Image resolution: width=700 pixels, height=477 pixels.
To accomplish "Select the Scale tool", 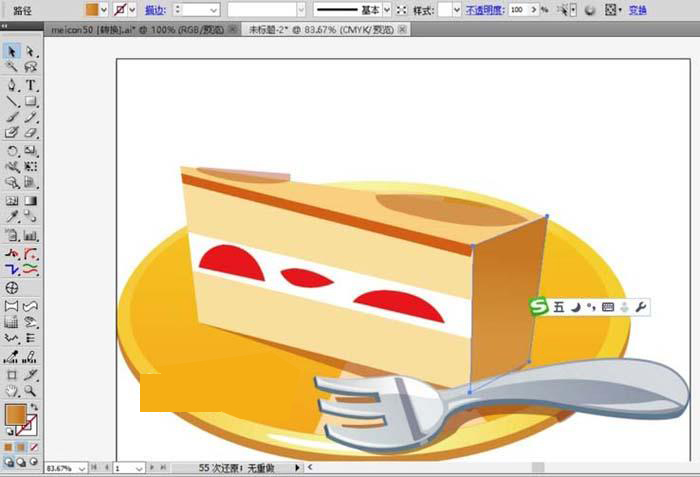I will pos(30,151).
